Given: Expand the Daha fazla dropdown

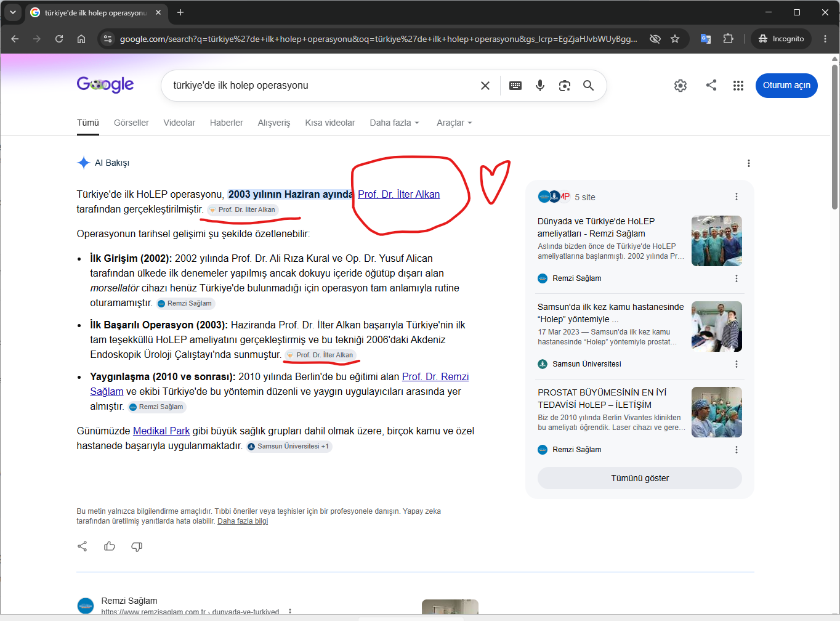Looking at the screenshot, I should tap(394, 123).
